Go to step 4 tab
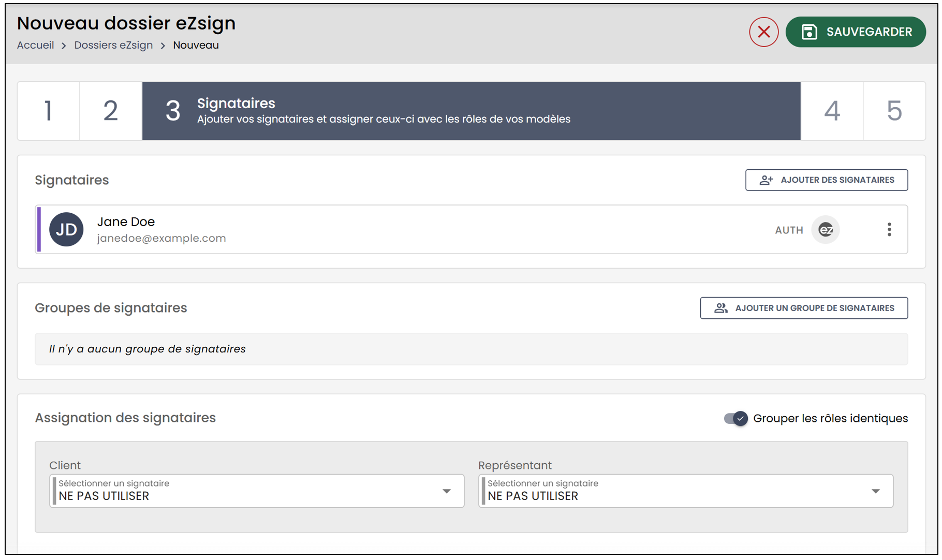The height and width of the screenshot is (560, 942). click(x=832, y=111)
